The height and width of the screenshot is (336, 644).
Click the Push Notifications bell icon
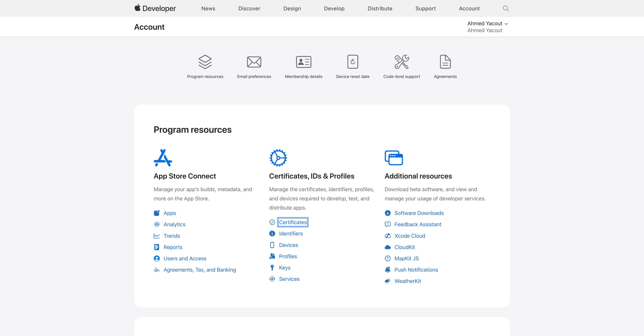388,270
